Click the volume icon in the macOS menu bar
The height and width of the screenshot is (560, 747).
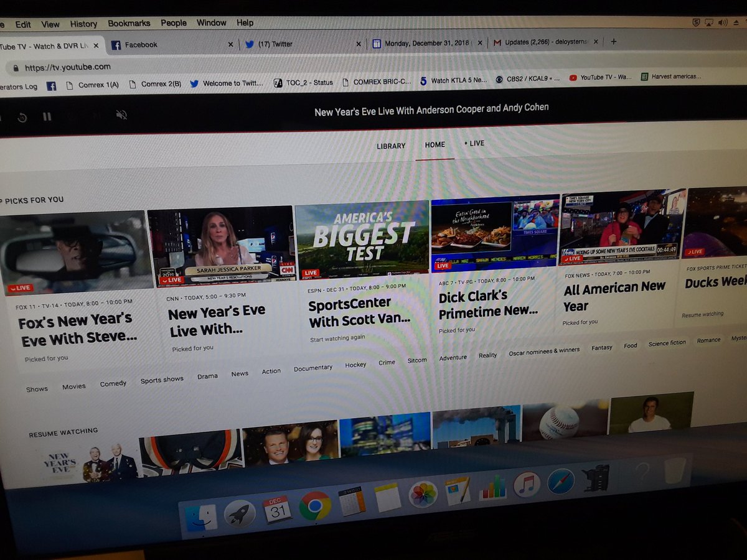point(723,22)
